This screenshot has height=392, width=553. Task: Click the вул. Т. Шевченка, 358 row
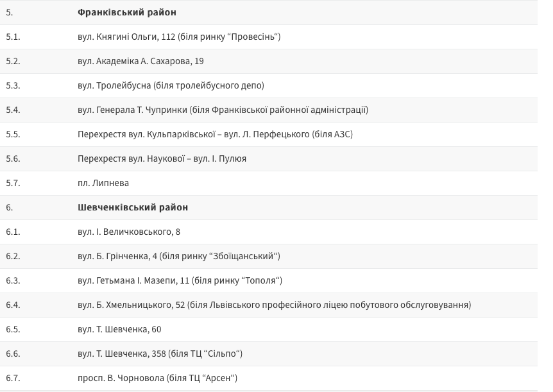tap(160, 354)
